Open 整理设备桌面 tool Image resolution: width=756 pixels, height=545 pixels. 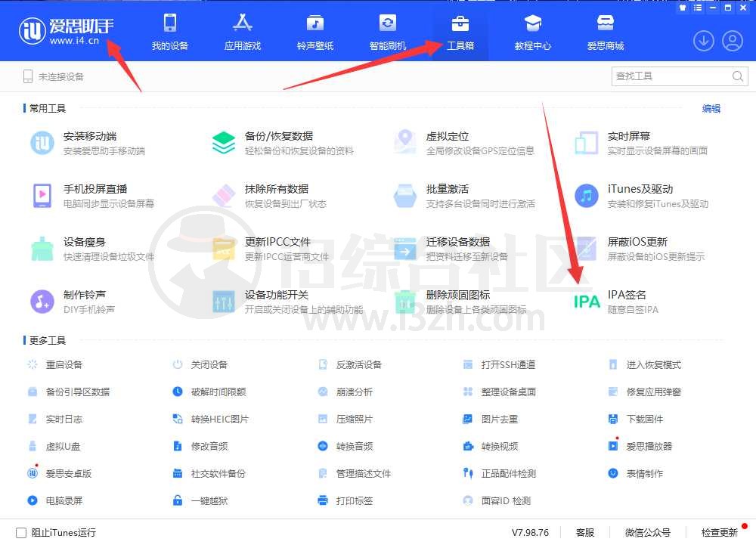[x=500, y=392]
